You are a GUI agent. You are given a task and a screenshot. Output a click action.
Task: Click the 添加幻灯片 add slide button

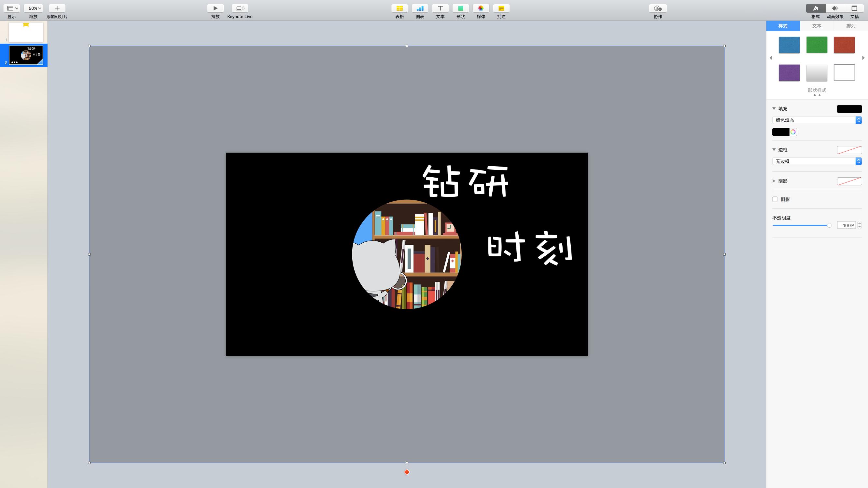coord(57,8)
